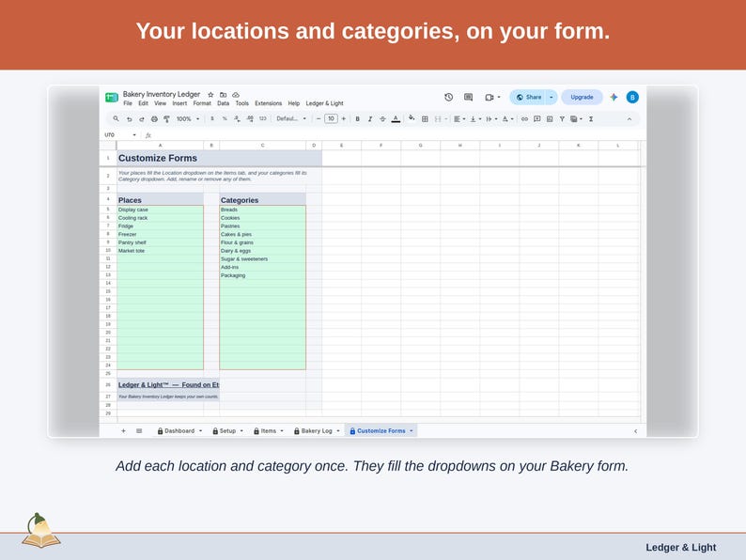Insert a comment from toolbar
The height and width of the screenshot is (560, 746).
(537, 119)
